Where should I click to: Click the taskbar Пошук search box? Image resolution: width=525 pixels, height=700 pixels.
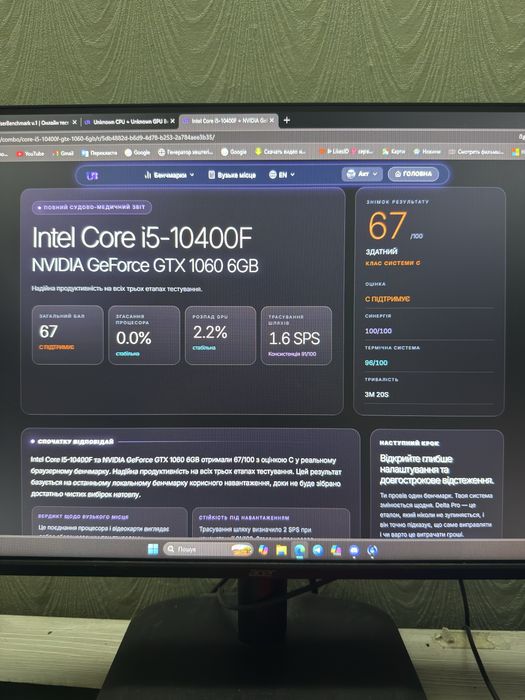[x=208, y=549]
